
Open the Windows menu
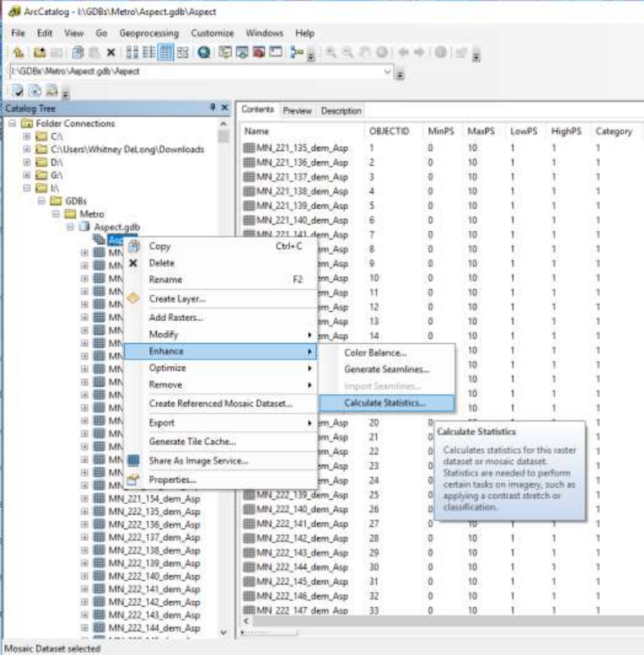[x=264, y=33]
